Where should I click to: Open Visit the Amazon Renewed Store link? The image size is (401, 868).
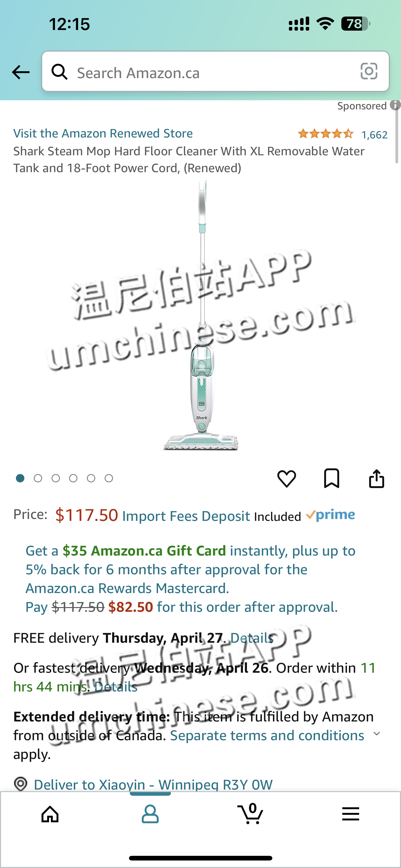[103, 133]
